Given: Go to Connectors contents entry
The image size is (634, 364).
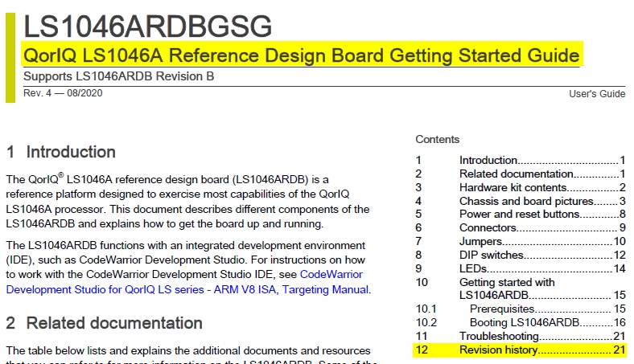Looking at the screenshot, I should [521, 228].
